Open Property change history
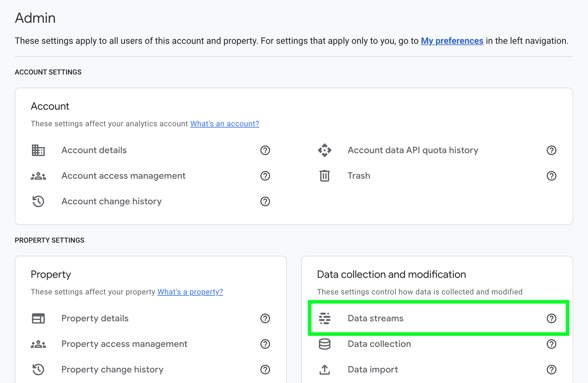Screen dimensions: 588x383 click(112, 370)
